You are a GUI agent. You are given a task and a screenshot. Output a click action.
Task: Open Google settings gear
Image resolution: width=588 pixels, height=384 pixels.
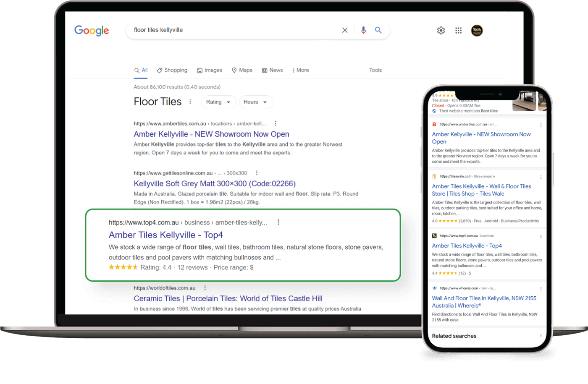point(441,31)
